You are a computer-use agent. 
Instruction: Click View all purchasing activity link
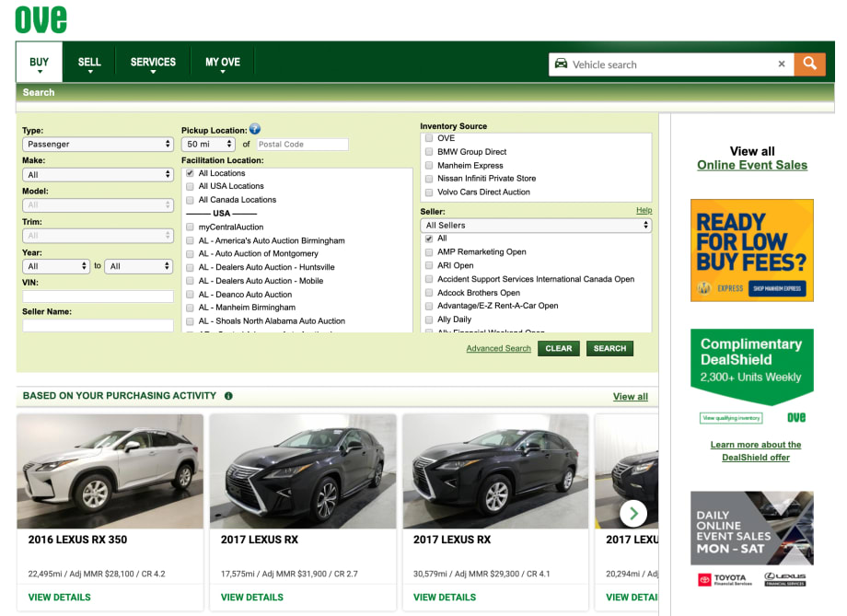631,397
